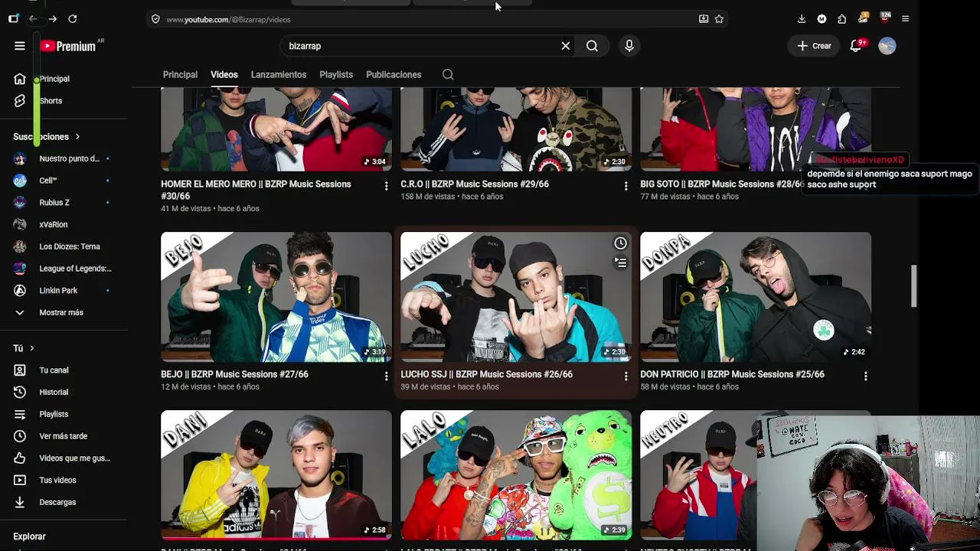Open browser downloads panel

(802, 18)
